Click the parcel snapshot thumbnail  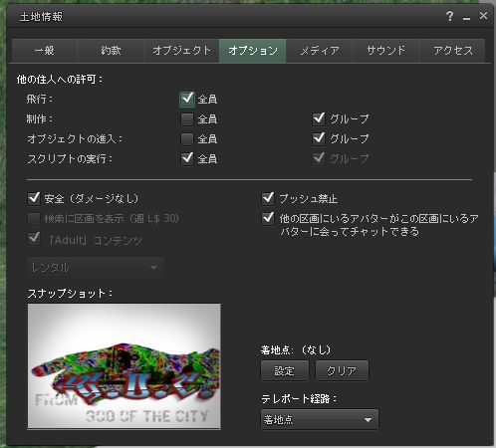click(124, 366)
